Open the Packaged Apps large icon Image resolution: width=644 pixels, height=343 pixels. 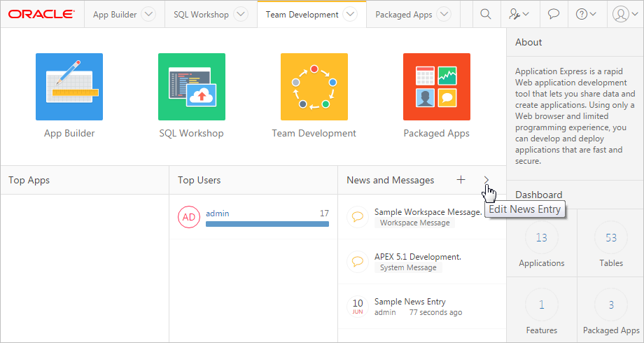coord(436,87)
